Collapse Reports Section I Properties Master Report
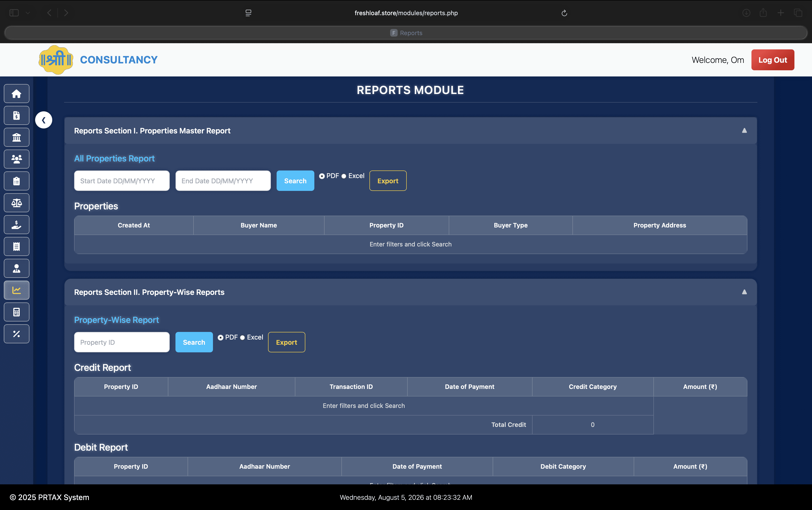Image resolution: width=812 pixels, height=510 pixels. [744, 131]
